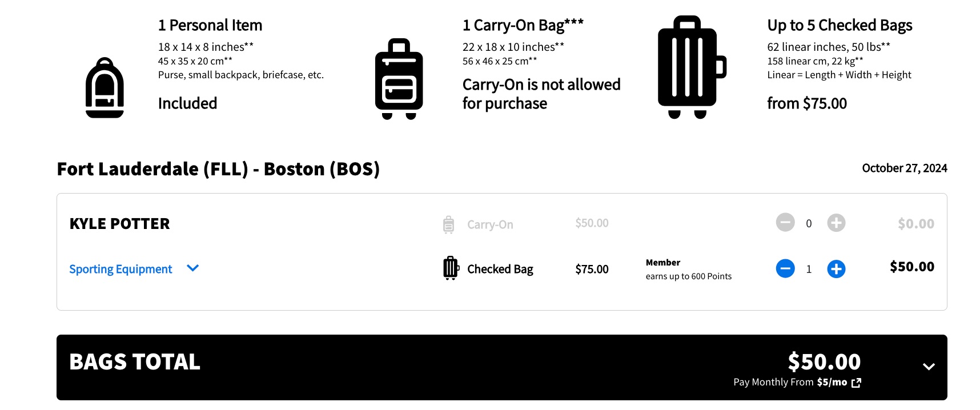Increase the Checked Bag count with plus
980x410 pixels.
[836, 268]
